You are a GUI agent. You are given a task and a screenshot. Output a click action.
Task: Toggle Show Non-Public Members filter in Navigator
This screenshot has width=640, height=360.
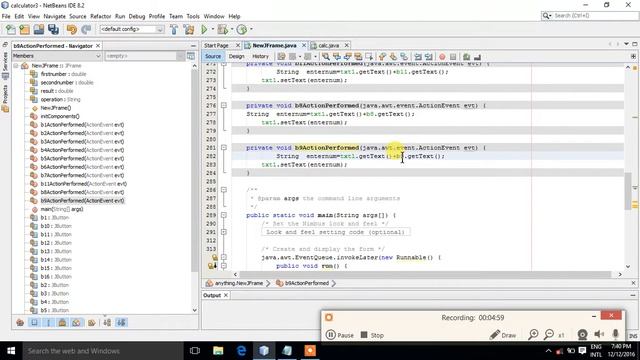click(62, 323)
